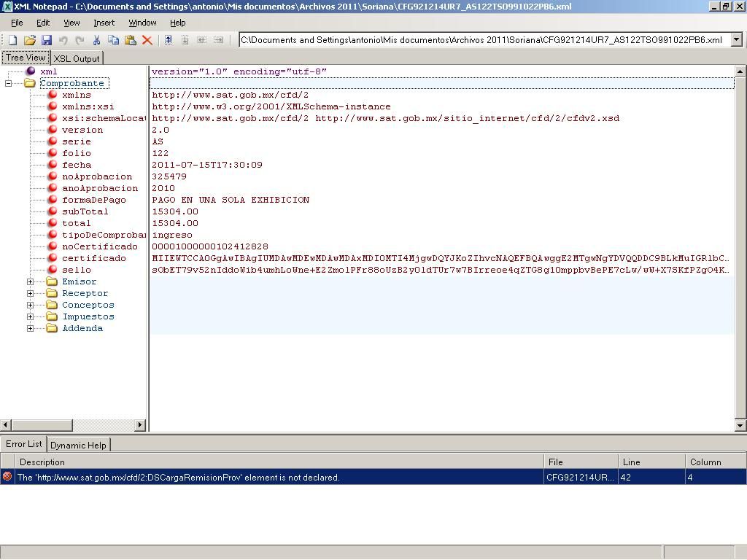
Task: Click the Addenda folder icon
Action: click(52, 328)
